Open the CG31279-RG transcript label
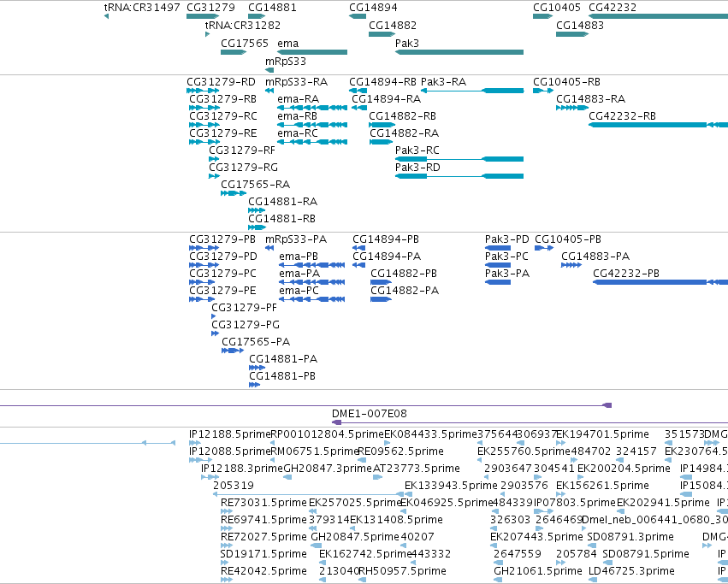 click(243, 168)
